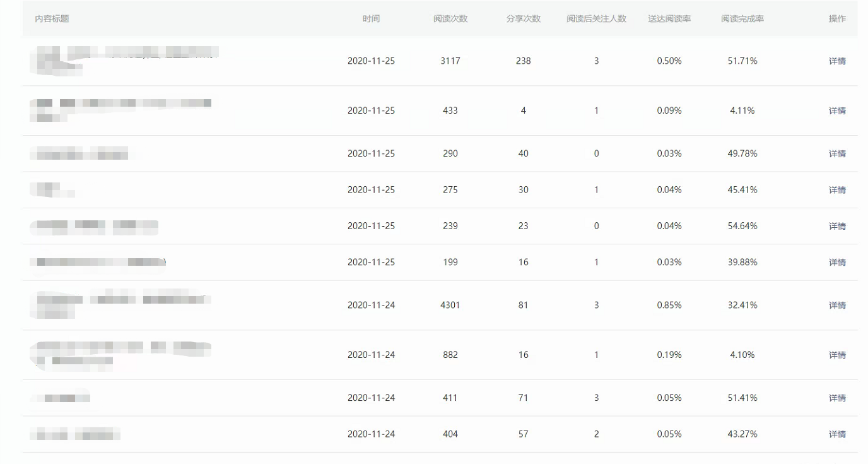Click the 阅读后关注人数 column header
This screenshot has height=464, width=868.
coord(596,19)
